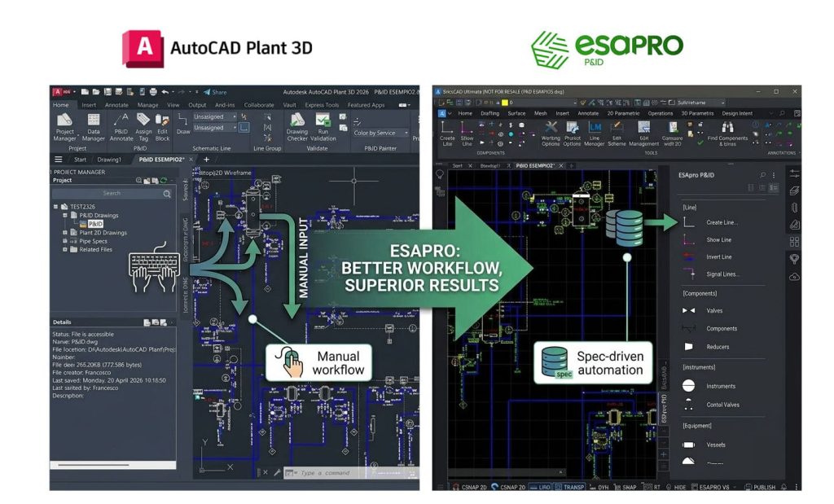This screenshot has width=834, height=504.
Task: Toggle the first CSNAP 2D status button
Action: coord(470,487)
